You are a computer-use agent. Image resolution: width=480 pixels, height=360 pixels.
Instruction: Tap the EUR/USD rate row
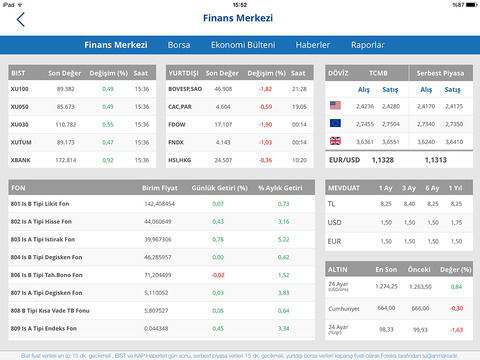pyautogui.click(x=399, y=160)
